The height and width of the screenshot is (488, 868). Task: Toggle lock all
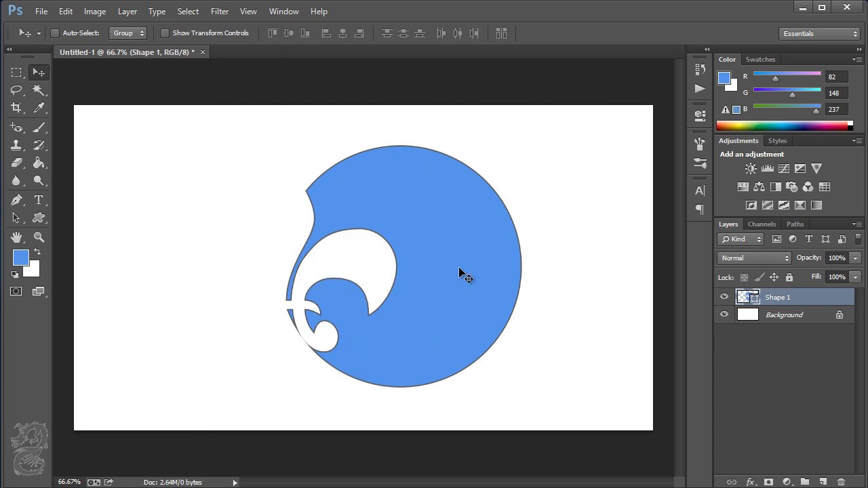pos(789,277)
